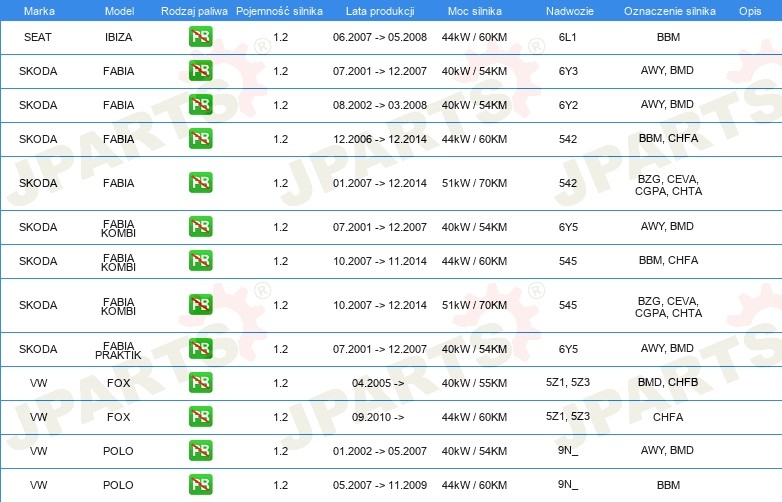Click fuel icon in VW FOX 04.2005 row
This screenshot has width=782, height=502.
point(200,382)
